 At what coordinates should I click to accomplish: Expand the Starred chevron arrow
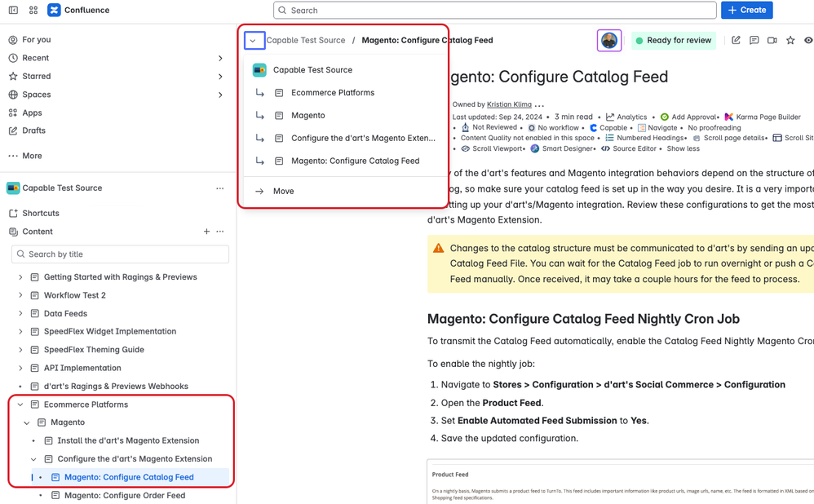point(220,77)
